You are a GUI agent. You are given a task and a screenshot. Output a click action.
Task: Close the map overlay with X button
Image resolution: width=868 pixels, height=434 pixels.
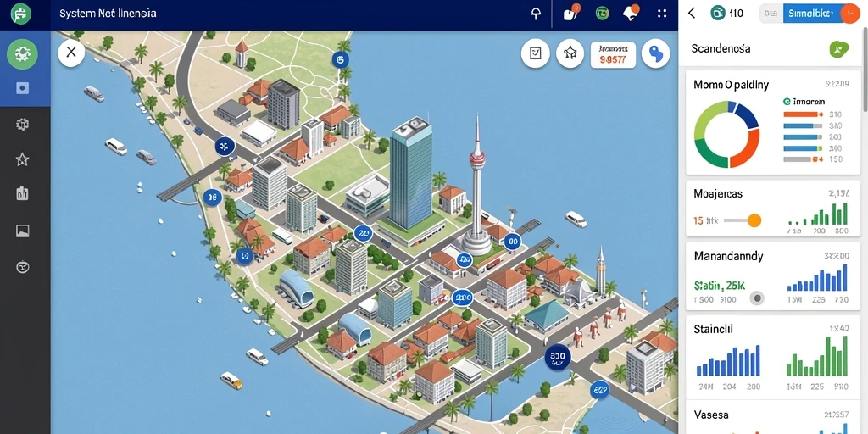pos(71,53)
